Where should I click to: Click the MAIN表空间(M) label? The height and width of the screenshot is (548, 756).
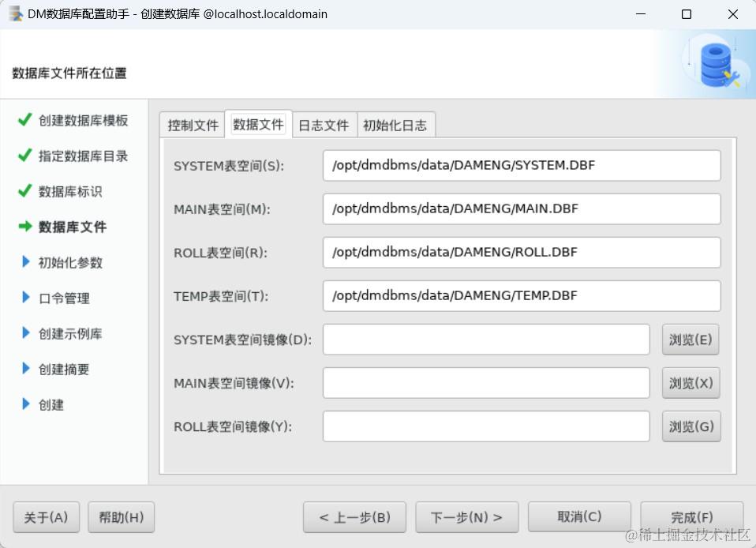coord(222,209)
